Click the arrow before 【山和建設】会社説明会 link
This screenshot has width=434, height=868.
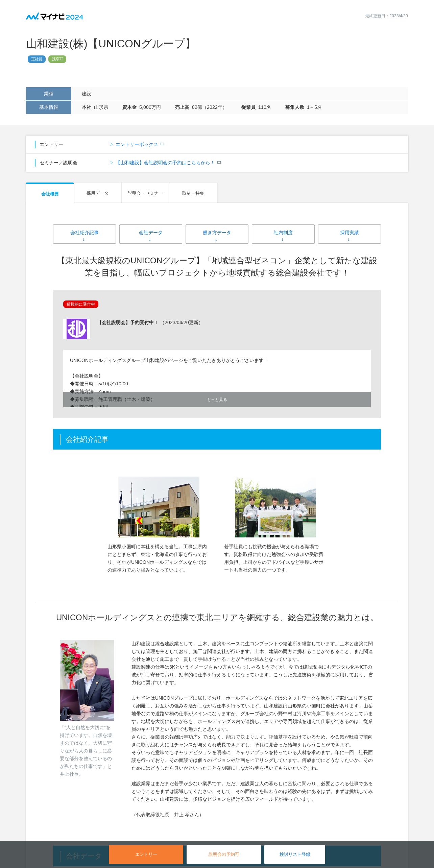111,163
